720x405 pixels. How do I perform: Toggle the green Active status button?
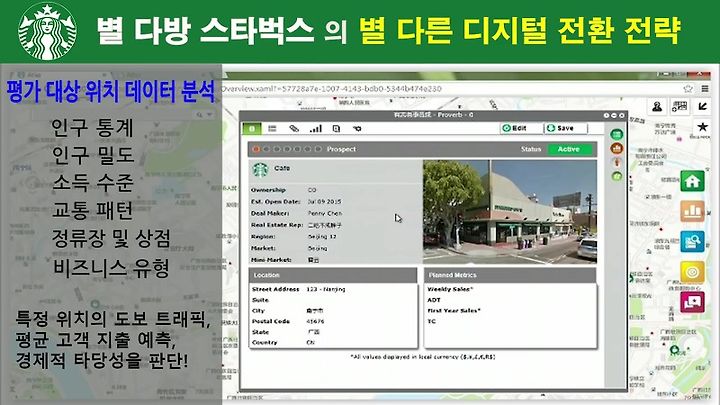(569, 149)
